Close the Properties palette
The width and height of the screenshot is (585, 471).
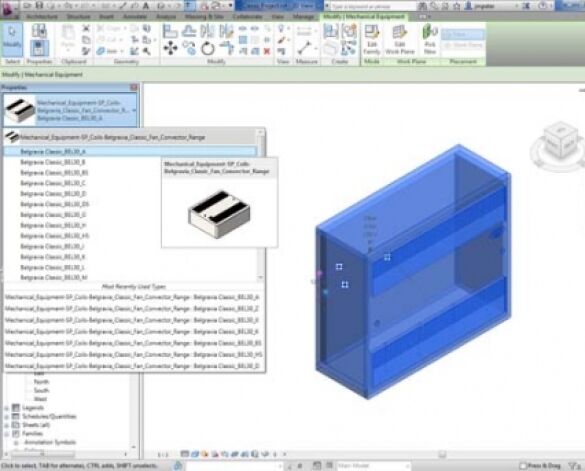click(134, 87)
